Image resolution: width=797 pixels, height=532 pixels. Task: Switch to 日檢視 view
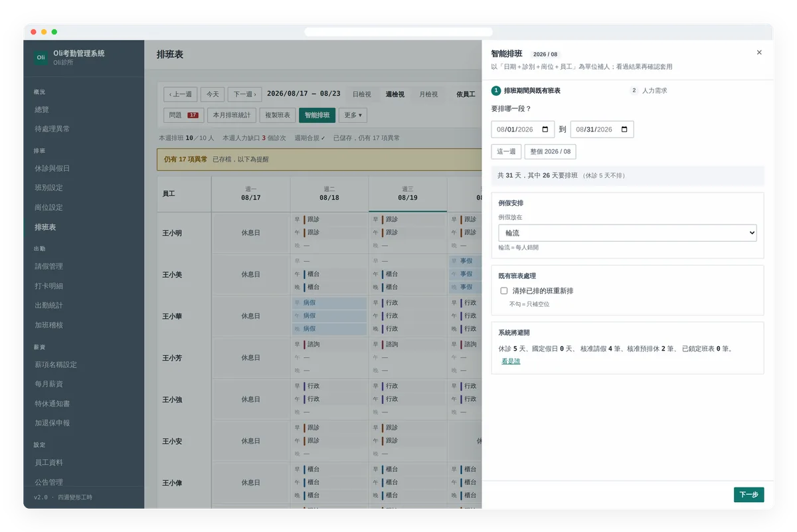coord(362,94)
